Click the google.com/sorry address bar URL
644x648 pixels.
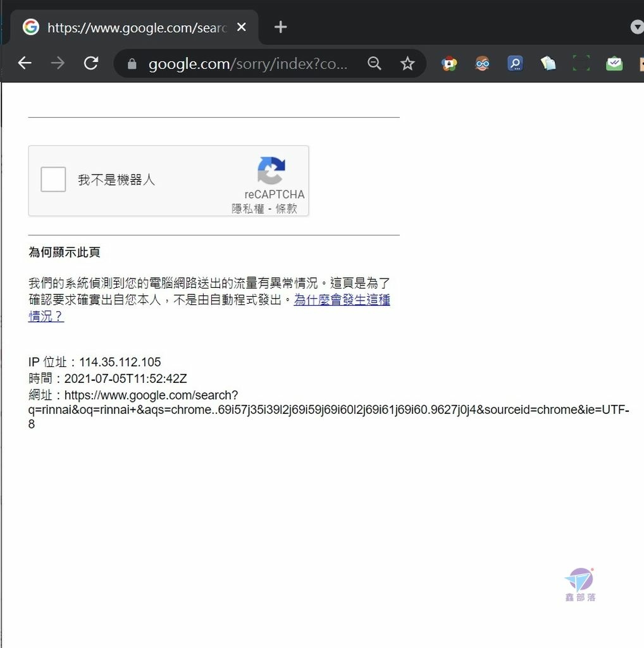[248, 64]
